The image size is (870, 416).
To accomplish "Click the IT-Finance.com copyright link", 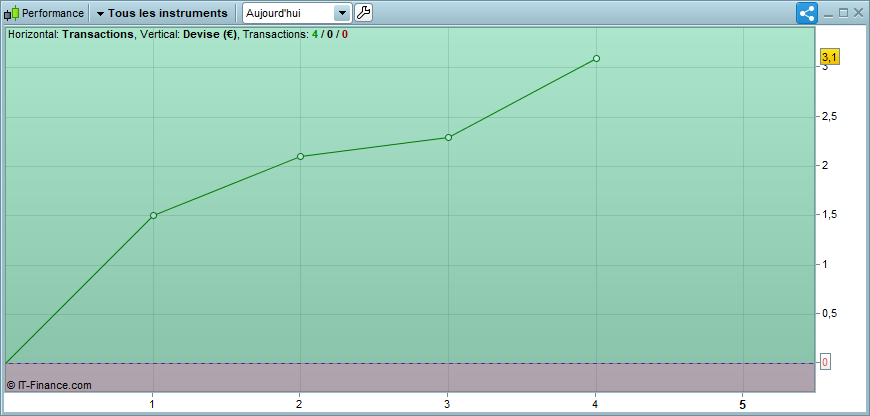I will pos(49,385).
